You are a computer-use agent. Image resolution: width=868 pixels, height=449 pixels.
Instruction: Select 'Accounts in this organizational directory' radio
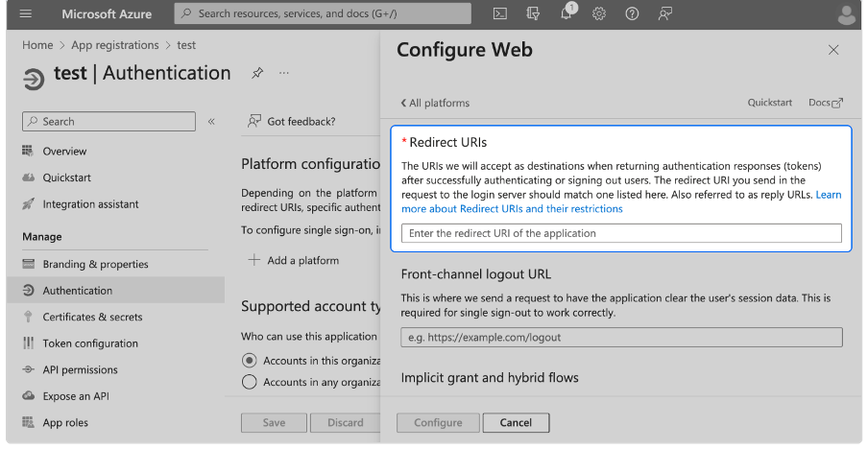tap(250, 360)
